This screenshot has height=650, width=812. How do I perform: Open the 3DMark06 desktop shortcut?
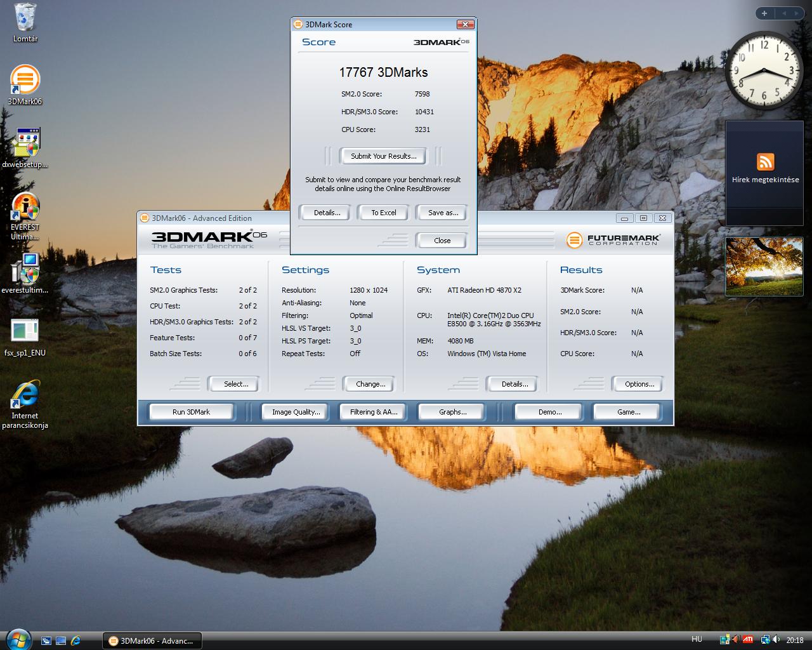pos(25,84)
